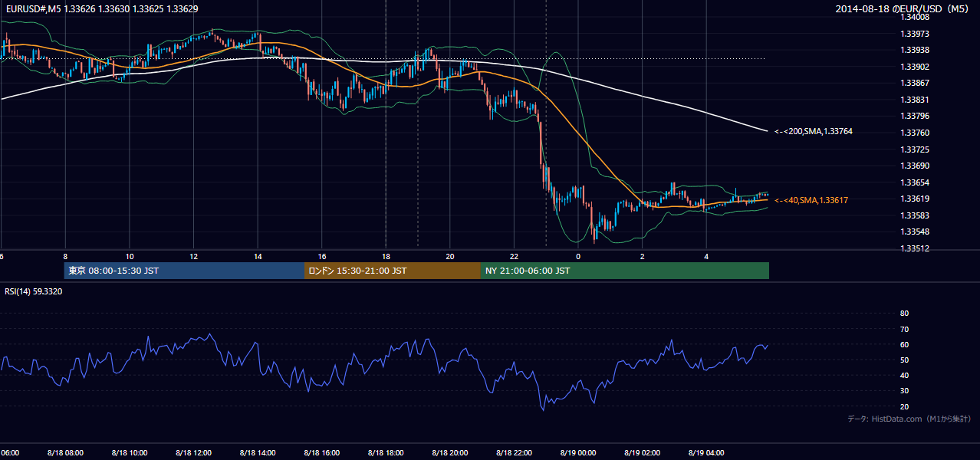Click the RSI(14) 59.3320 indicator label
This screenshot has height=460, width=980.
34,291
